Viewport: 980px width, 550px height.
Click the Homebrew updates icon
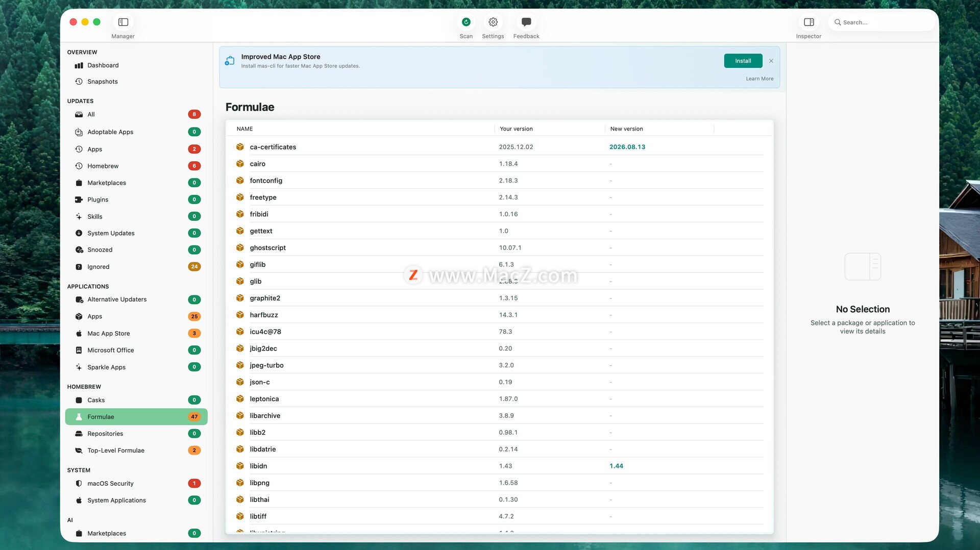79,166
